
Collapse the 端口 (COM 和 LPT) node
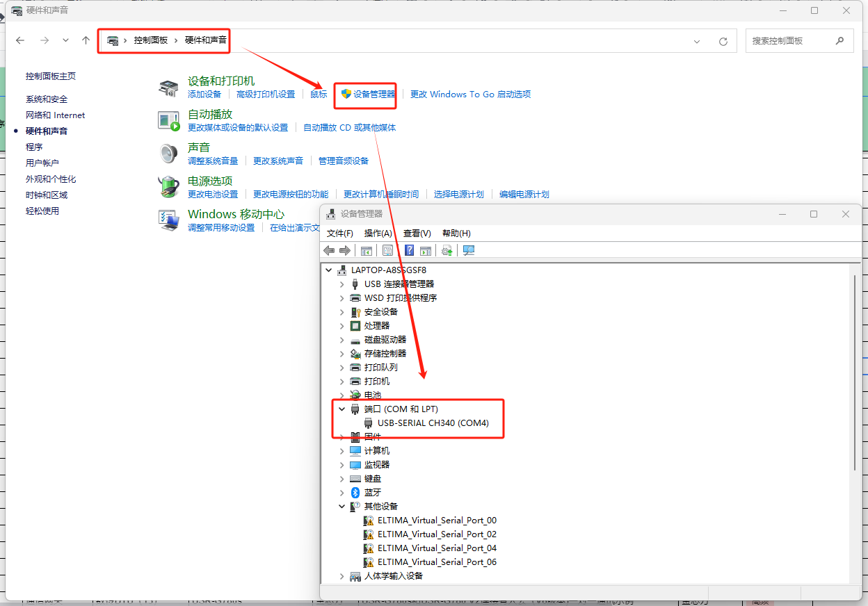tap(341, 409)
